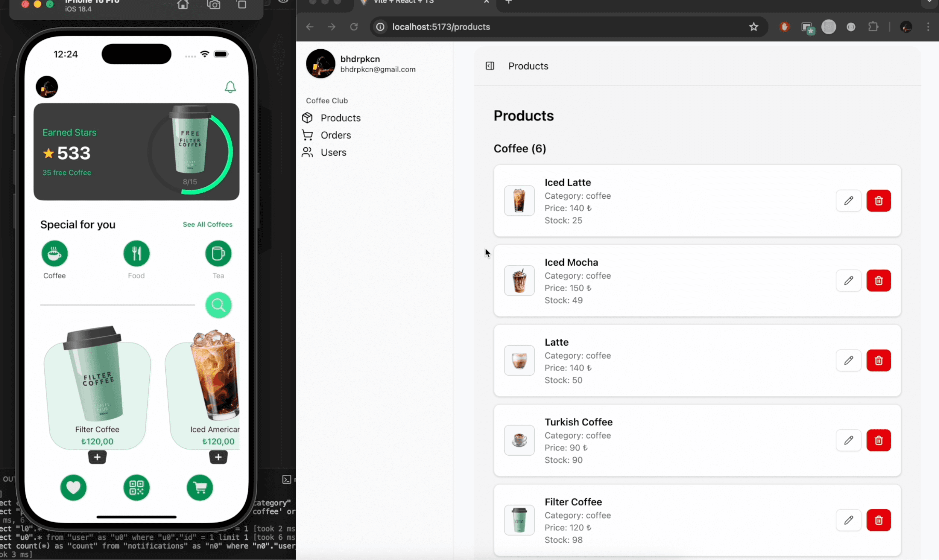The image size is (939, 560).
Task: Open the QR code scanner button
Action: click(136, 488)
